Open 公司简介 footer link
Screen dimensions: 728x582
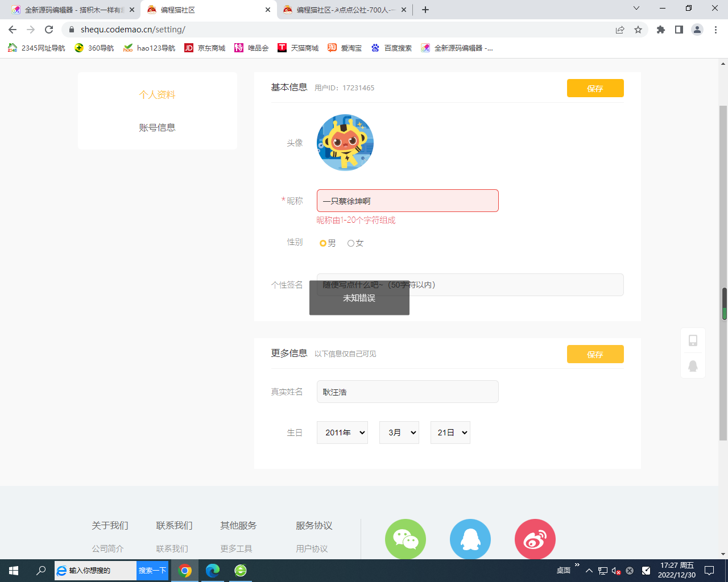point(108,548)
